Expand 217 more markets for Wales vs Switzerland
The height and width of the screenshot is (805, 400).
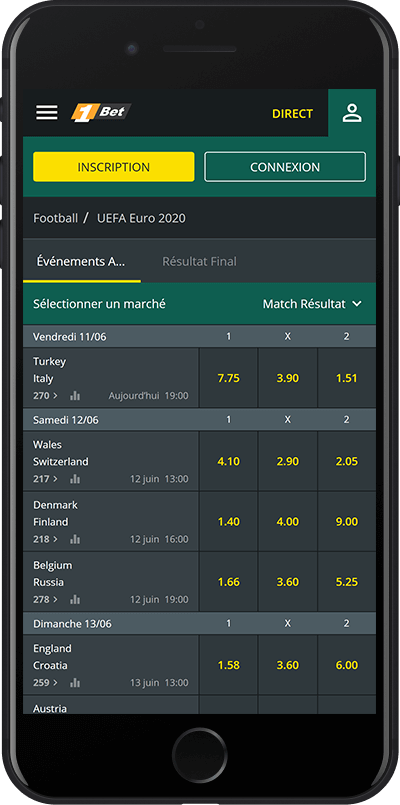(x=46, y=479)
